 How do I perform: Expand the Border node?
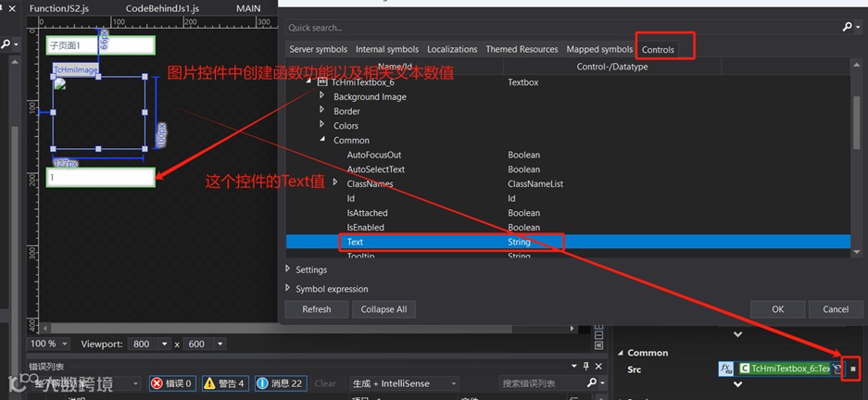tap(321, 110)
